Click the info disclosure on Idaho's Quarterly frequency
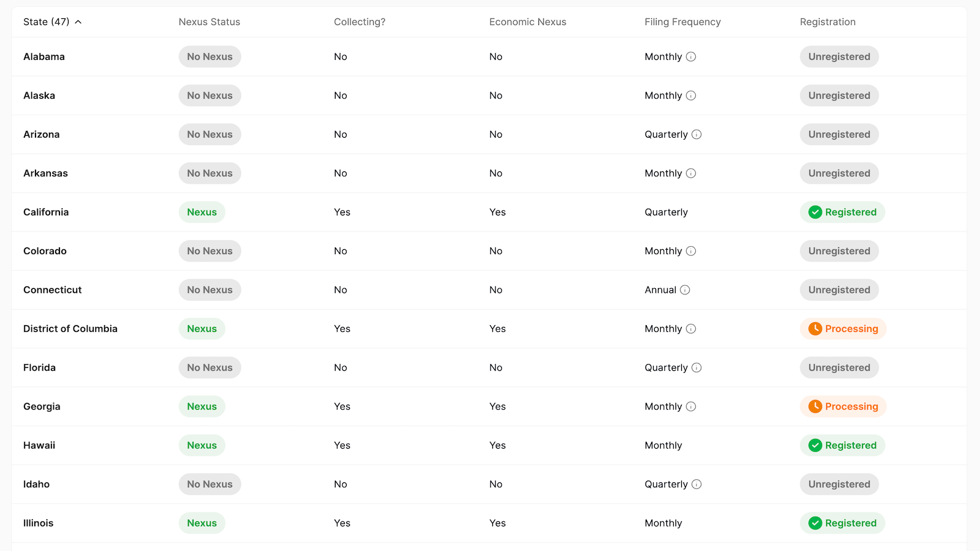This screenshot has height=551, width=980. pyautogui.click(x=698, y=484)
